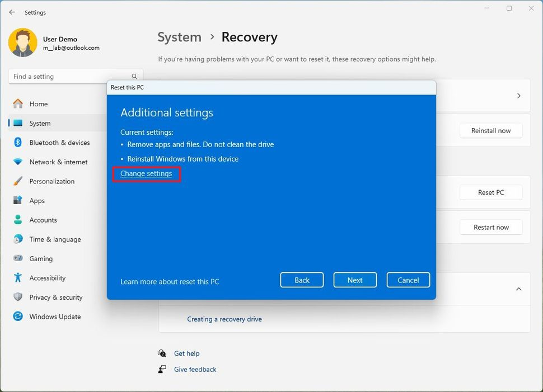Expand the top recovery option chevron
Screen dimensions: 543x392
518,96
